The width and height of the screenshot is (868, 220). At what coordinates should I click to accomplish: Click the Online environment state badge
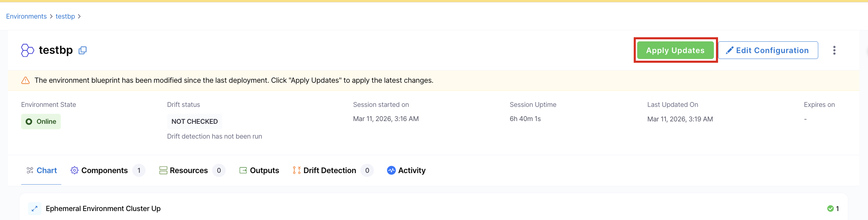[x=41, y=122]
